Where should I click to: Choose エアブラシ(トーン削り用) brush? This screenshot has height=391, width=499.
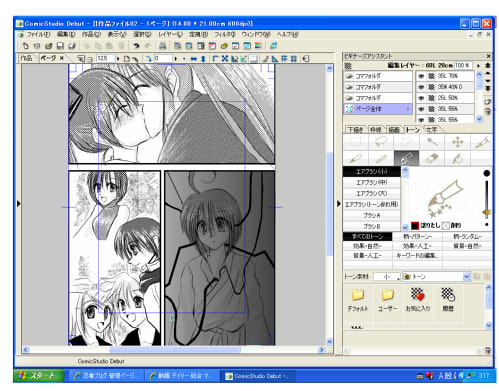coord(371,205)
